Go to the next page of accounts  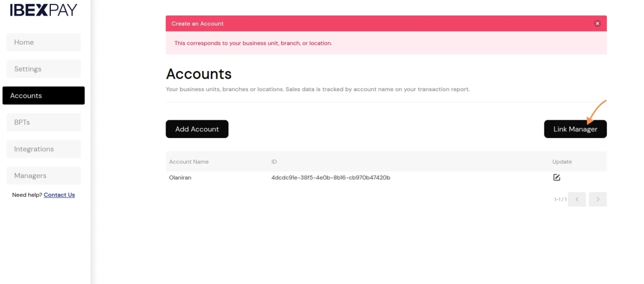coord(598,199)
